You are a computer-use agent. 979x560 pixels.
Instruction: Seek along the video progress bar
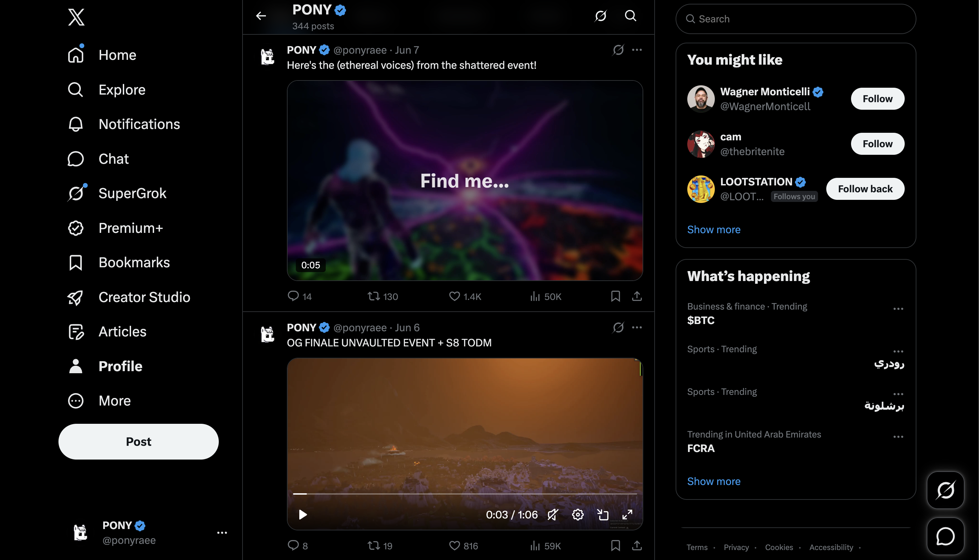click(x=465, y=494)
